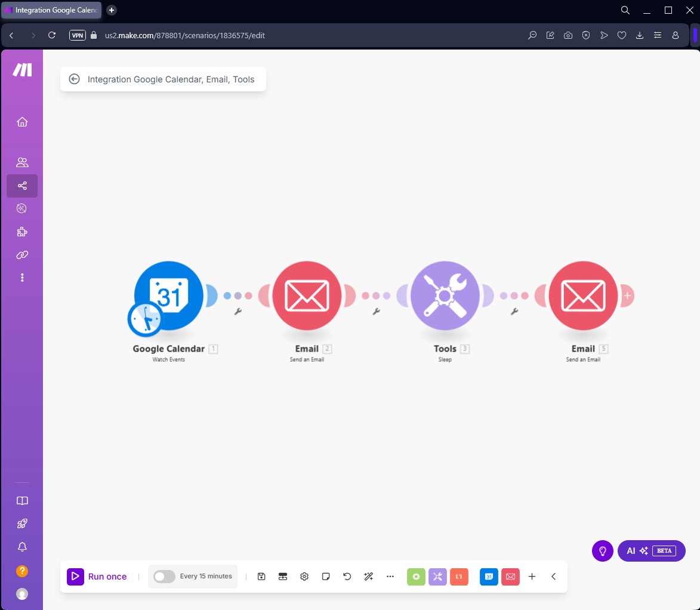Navigate back in the browser

click(11, 35)
